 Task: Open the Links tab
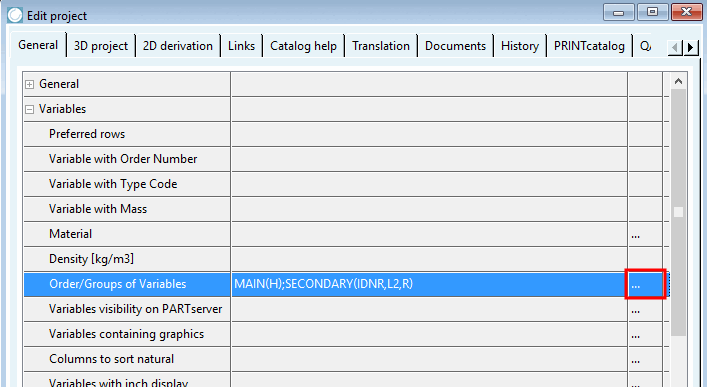point(241,46)
